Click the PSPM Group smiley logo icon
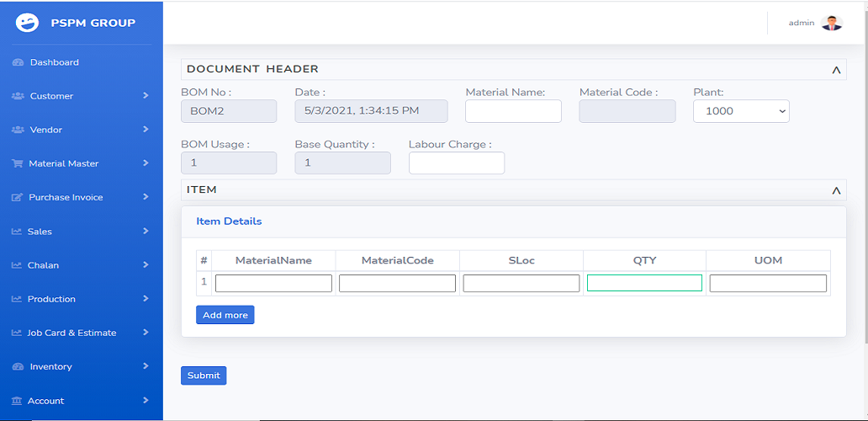 pyautogui.click(x=27, y=23)
